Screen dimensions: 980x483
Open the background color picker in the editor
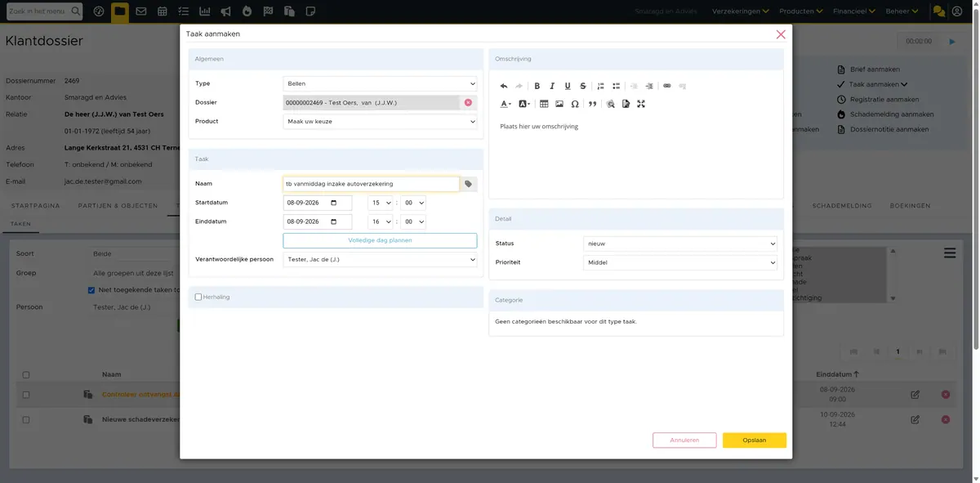tap(524, 104)
